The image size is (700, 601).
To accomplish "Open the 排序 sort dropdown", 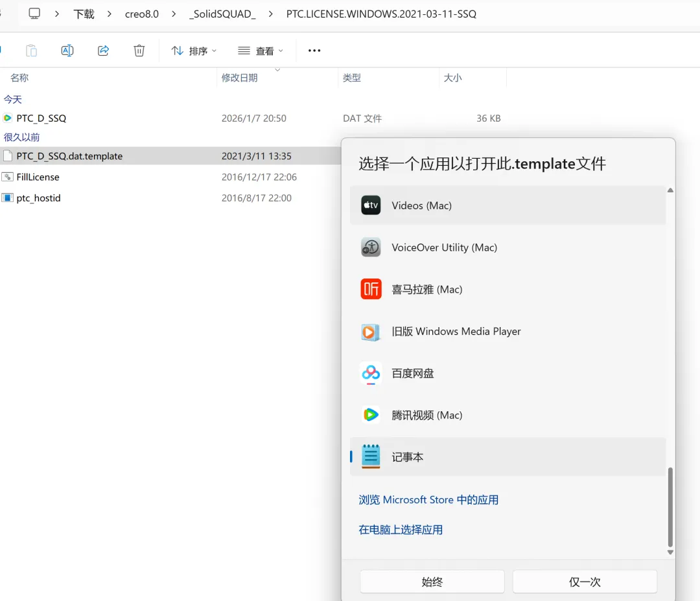I will coord(194,51).
